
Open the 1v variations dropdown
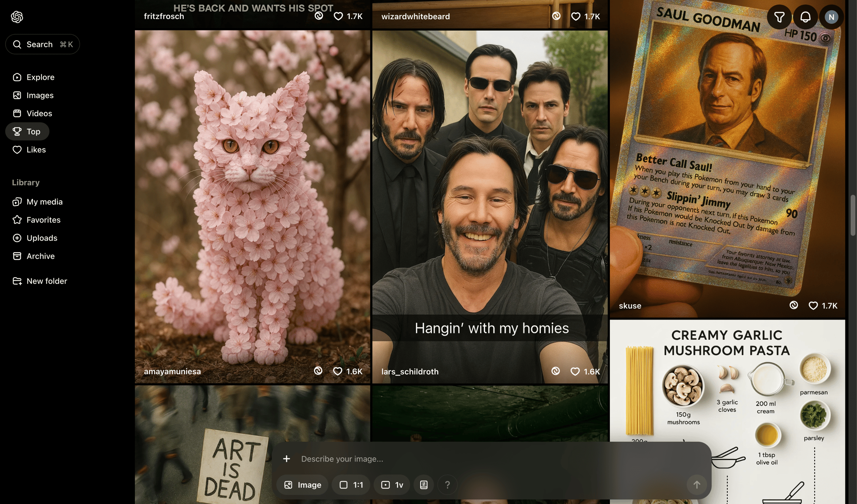[392, 485]
